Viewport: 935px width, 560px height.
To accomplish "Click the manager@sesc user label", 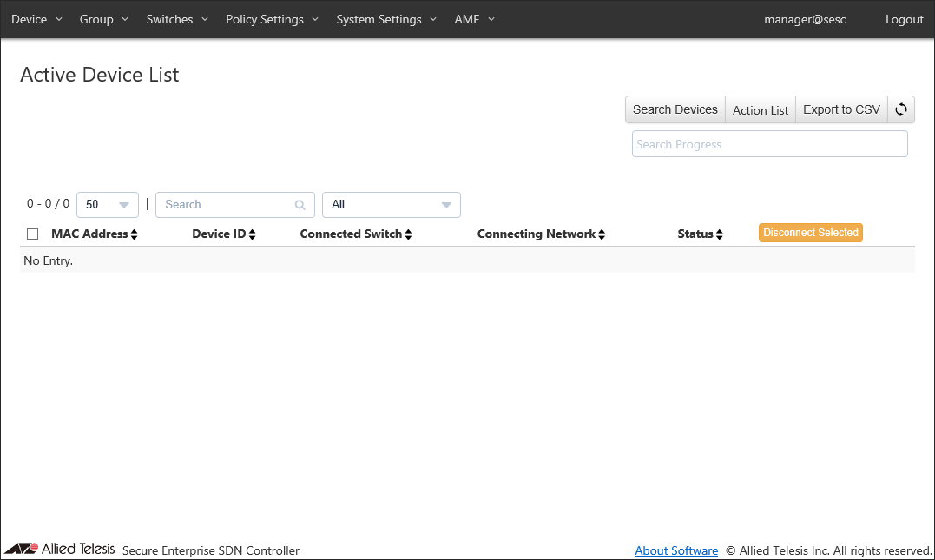I will pyautogui.click(x=805, y=19).
